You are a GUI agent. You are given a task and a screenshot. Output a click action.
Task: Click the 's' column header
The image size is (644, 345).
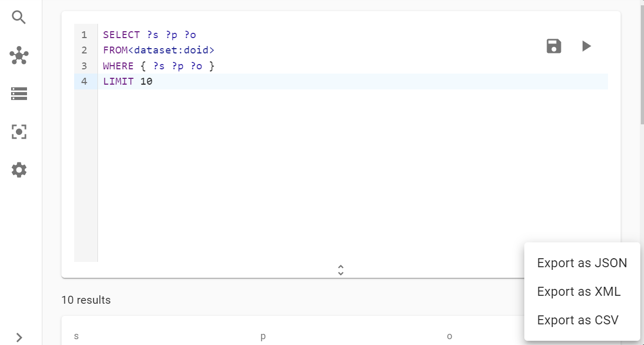click(x=76, y=336)
